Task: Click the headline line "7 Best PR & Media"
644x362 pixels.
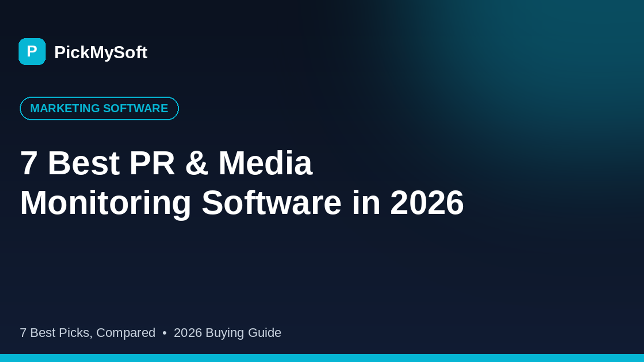Action: [166, 163]
